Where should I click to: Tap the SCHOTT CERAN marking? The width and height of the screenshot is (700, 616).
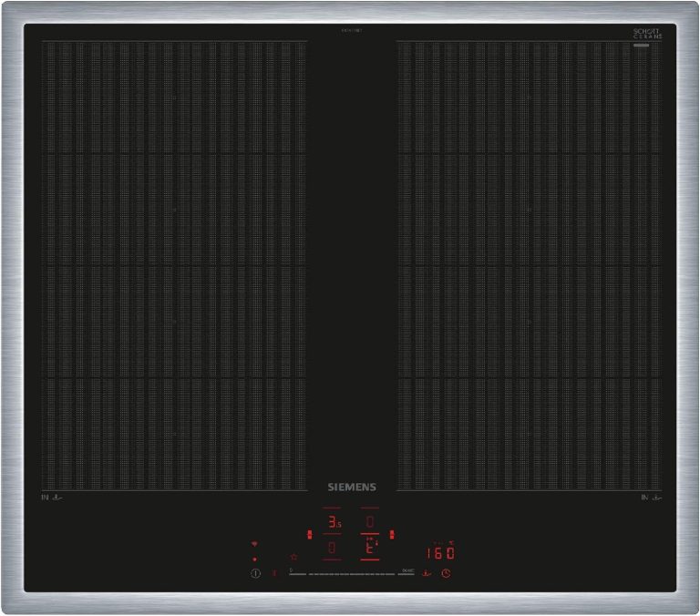coord(647,34)
